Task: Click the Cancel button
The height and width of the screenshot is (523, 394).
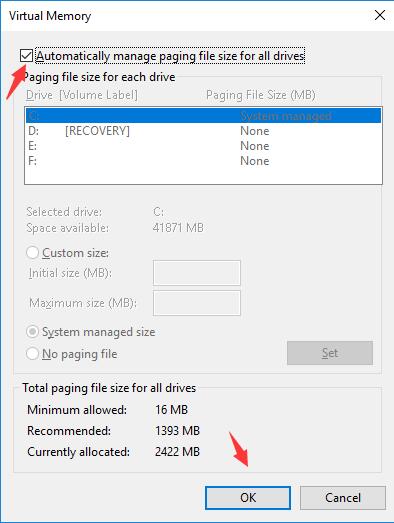Action: [x=343, y=498]
